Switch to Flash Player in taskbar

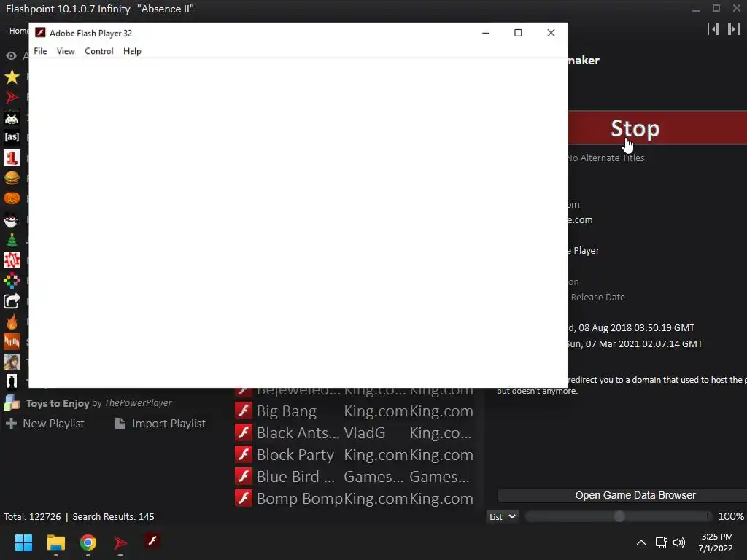pyautogui.click(x=152, y=542)
